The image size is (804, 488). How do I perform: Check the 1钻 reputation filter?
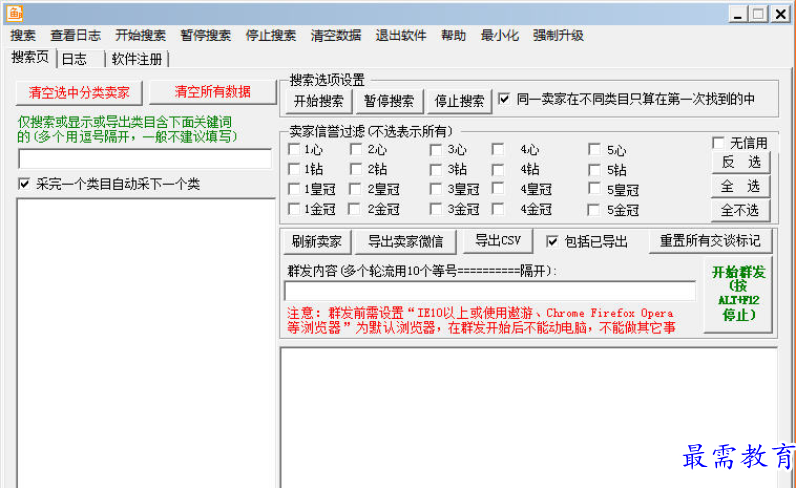(x=294, y=169)
